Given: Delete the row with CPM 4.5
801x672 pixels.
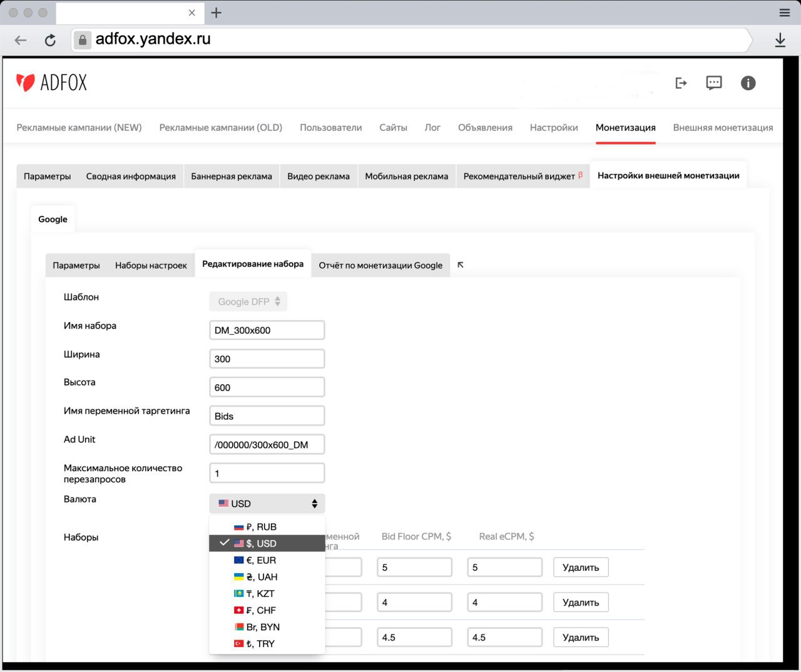Looking at the screenshot, I should pos(580,638).
